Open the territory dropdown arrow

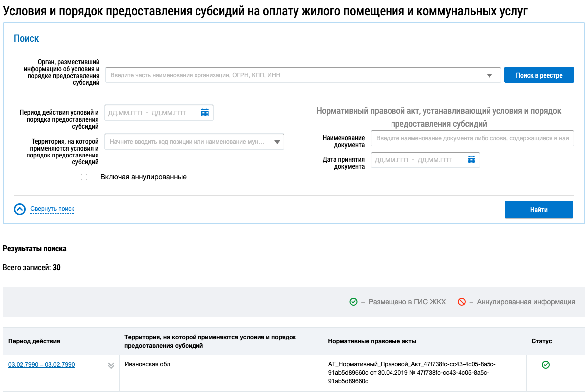(277, 142)
